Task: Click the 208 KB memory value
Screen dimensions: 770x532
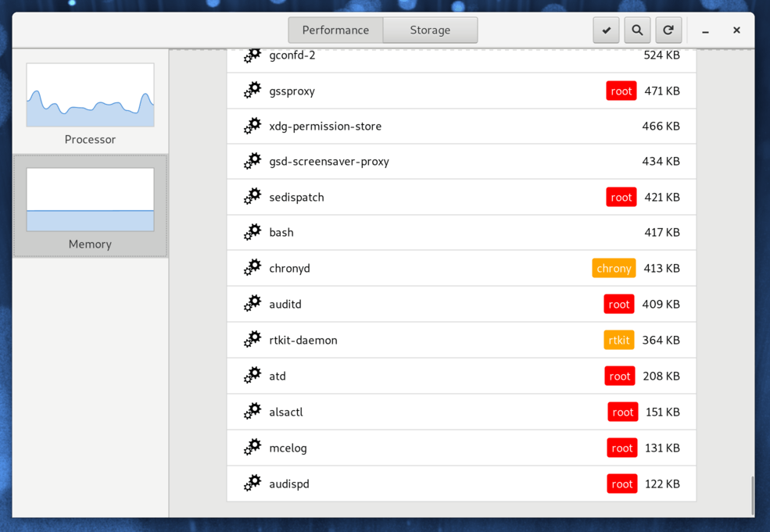Action: pos(661,376)
